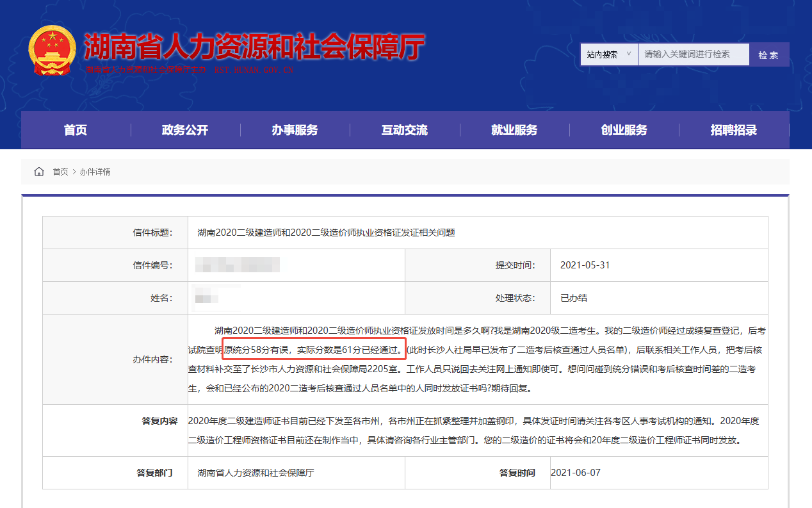Screen dimensions: 812x508
Task: Select 办事服务 in the navigation bar
Action: pos(295,130)
